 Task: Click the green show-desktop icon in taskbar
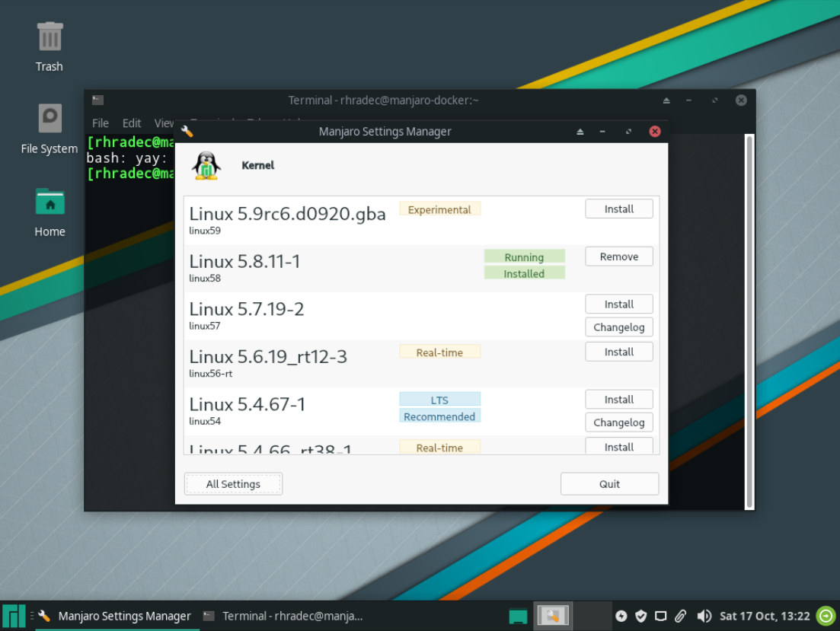518,617
